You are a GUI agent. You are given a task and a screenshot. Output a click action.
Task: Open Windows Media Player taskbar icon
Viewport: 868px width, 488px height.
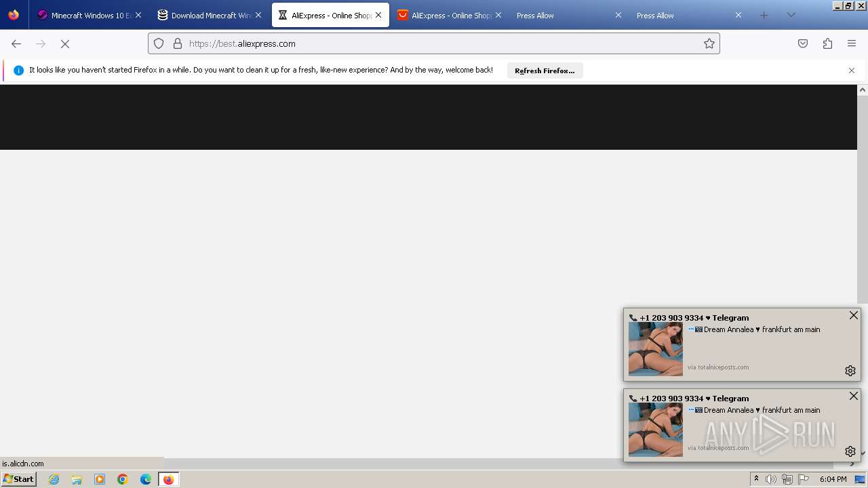[100, 479]
